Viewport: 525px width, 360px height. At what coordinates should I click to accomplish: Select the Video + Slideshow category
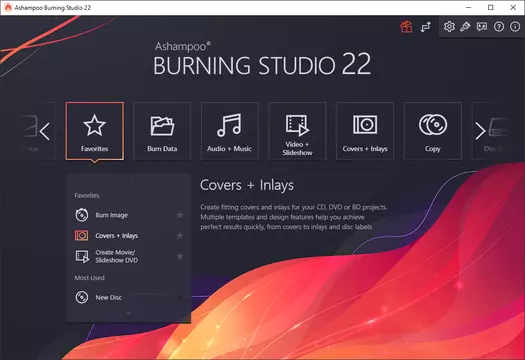pos(297,131)
